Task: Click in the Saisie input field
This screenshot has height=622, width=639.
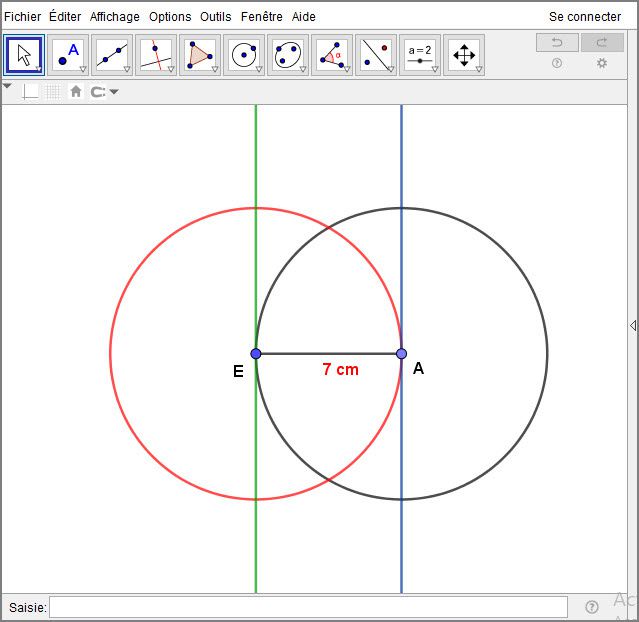Action: [x=308, y=607]
